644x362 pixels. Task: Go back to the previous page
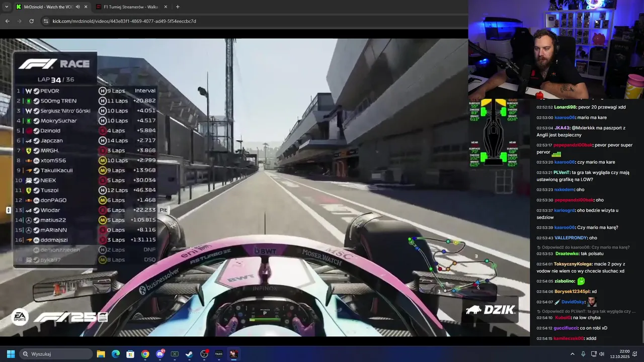(7, 21)
